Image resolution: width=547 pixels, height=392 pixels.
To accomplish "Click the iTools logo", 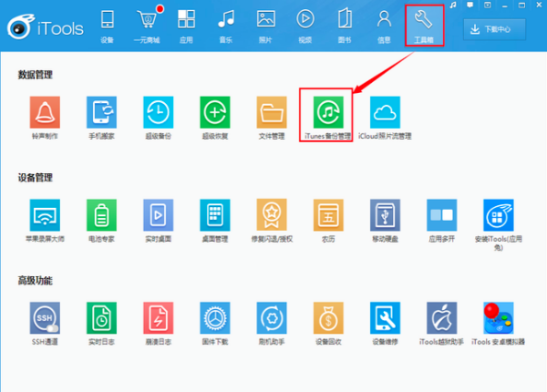I will click(x=46, y=26).
